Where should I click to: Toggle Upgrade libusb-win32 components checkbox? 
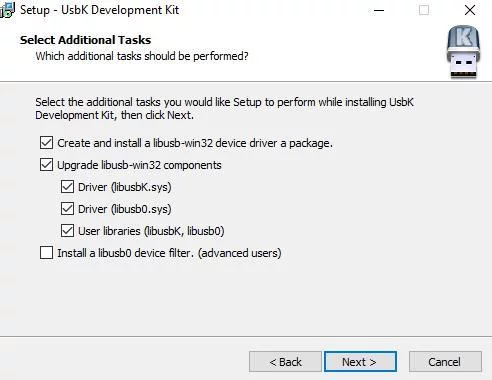(46, 165)
